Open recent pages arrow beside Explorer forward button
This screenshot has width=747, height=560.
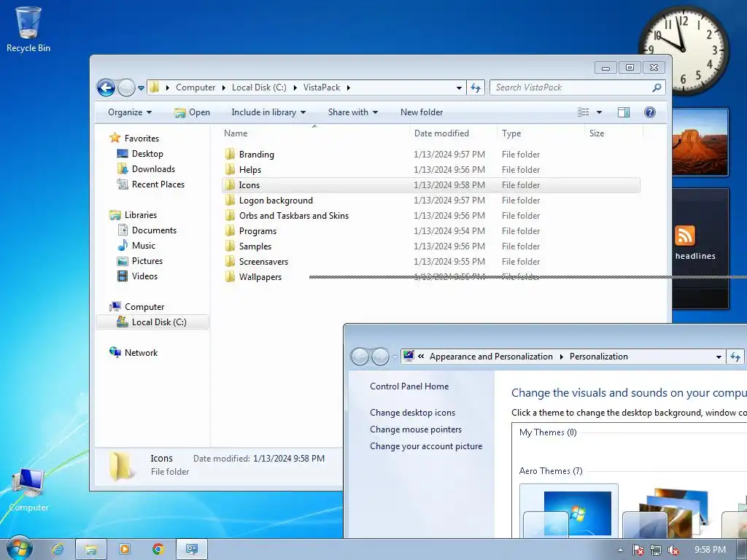[x=141, y=88]
